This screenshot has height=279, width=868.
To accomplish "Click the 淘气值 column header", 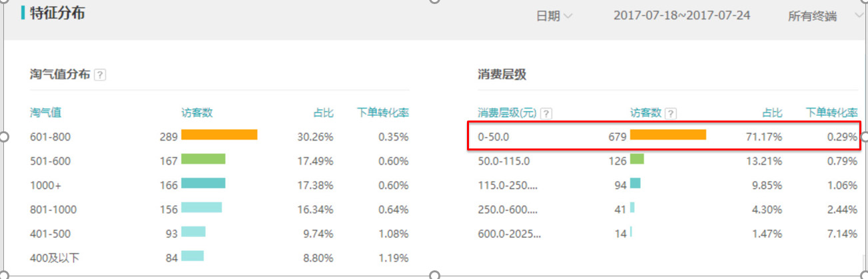I will click(x=45, y=113).
